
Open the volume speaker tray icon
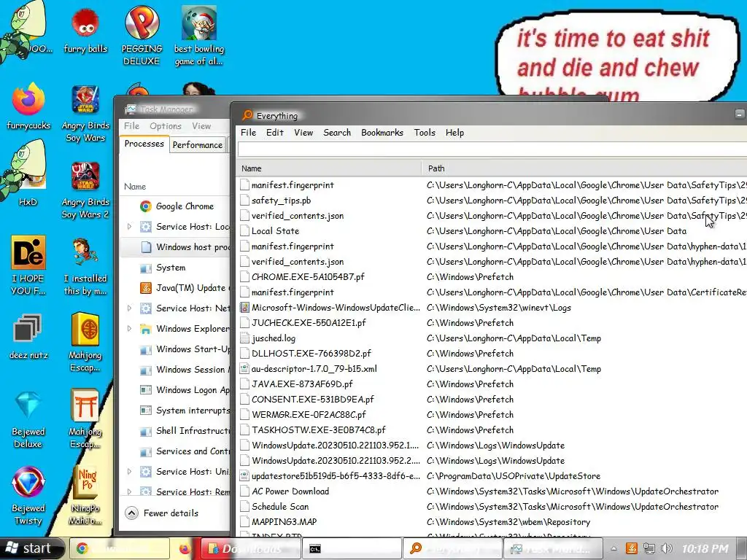point(667,548)
